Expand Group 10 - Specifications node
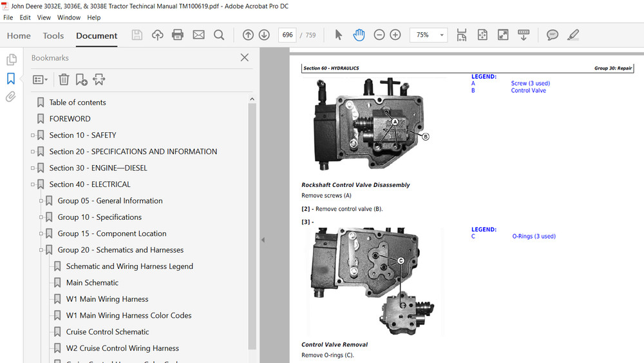 coord(41,217)
